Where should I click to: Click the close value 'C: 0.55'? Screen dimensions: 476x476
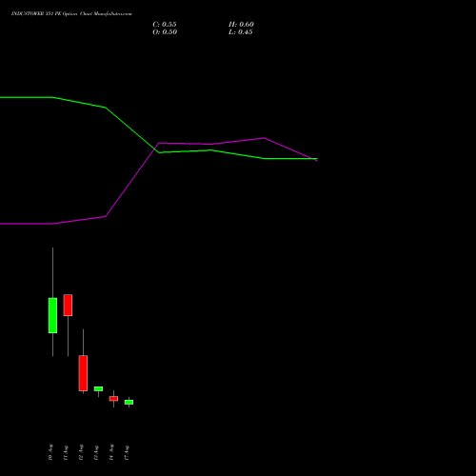[x=165, y=25]
